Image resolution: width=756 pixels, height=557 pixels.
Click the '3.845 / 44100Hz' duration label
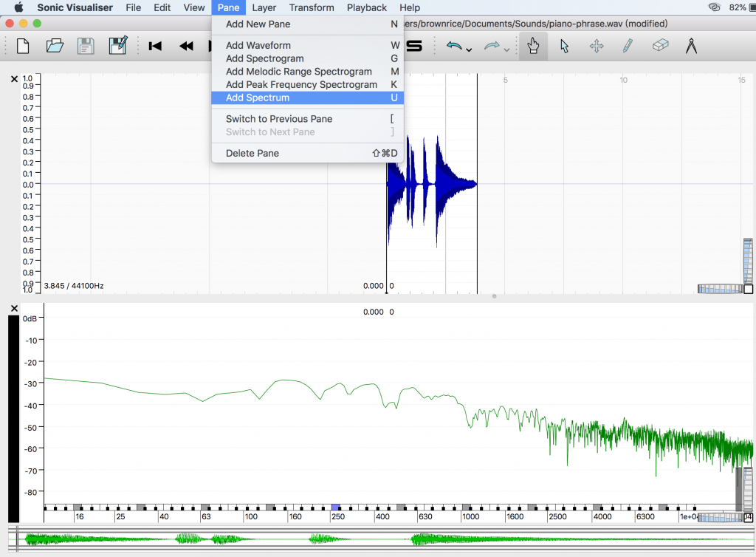[74, 285]
